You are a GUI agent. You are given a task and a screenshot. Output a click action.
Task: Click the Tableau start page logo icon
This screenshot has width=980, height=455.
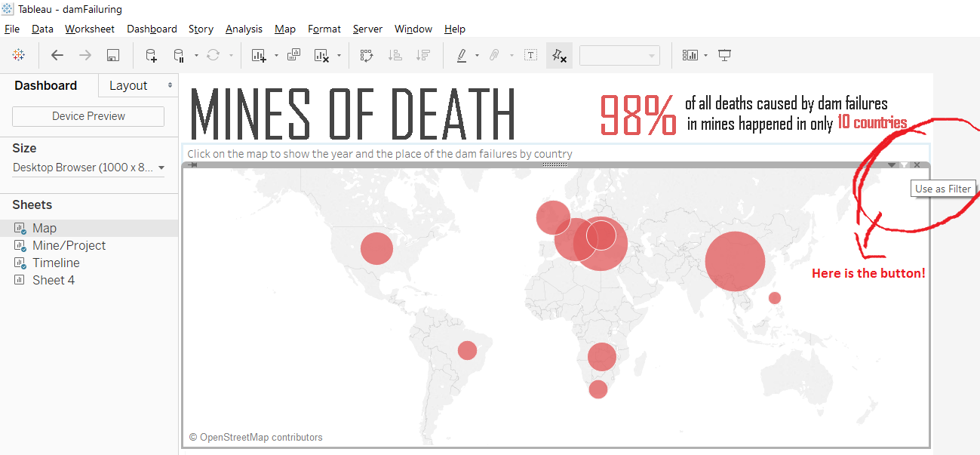coord(19,55)
